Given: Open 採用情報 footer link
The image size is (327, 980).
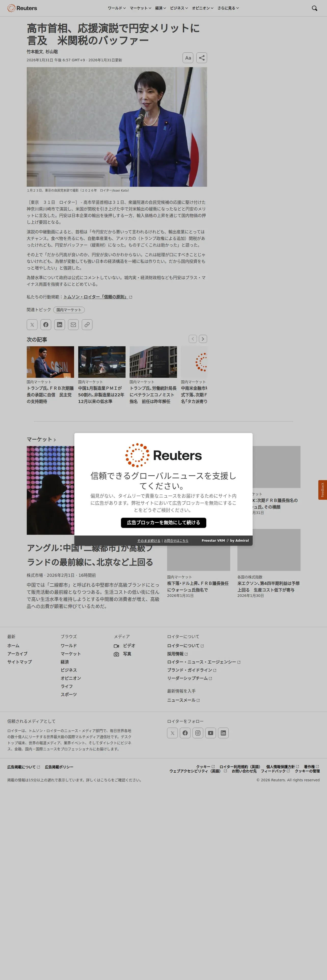Looking at the screenshot, I should 178,654.
